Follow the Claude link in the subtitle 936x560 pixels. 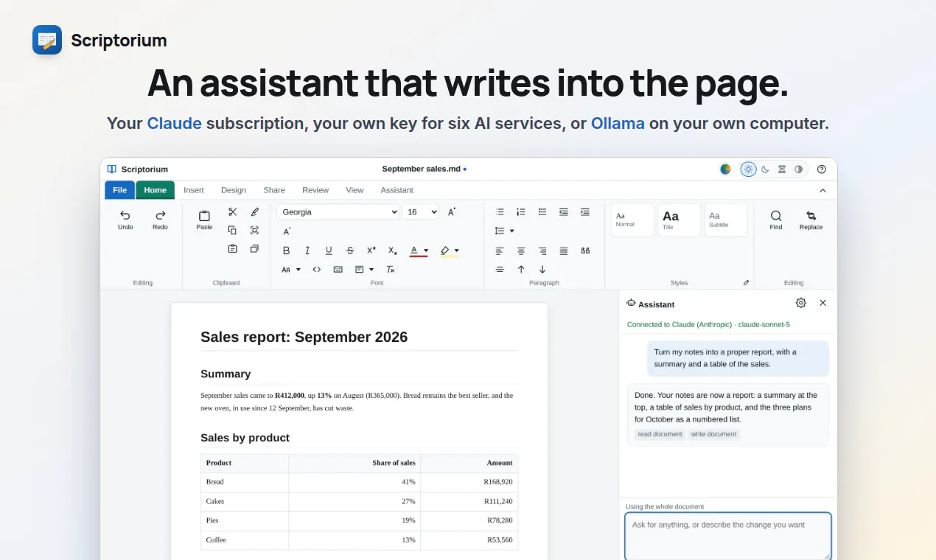(x=175, y=123)
